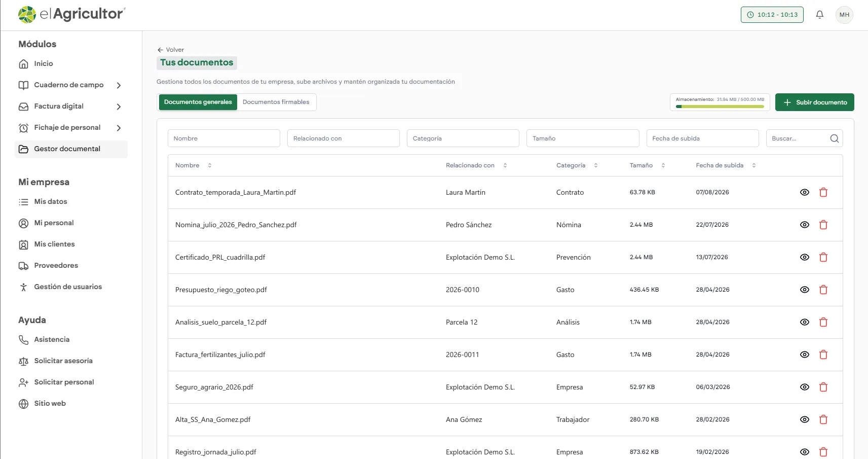Expand Fichaje de personal submenu chevron
Image resolution: width=868 pixels, height=459 pixels.
[119, 128]
